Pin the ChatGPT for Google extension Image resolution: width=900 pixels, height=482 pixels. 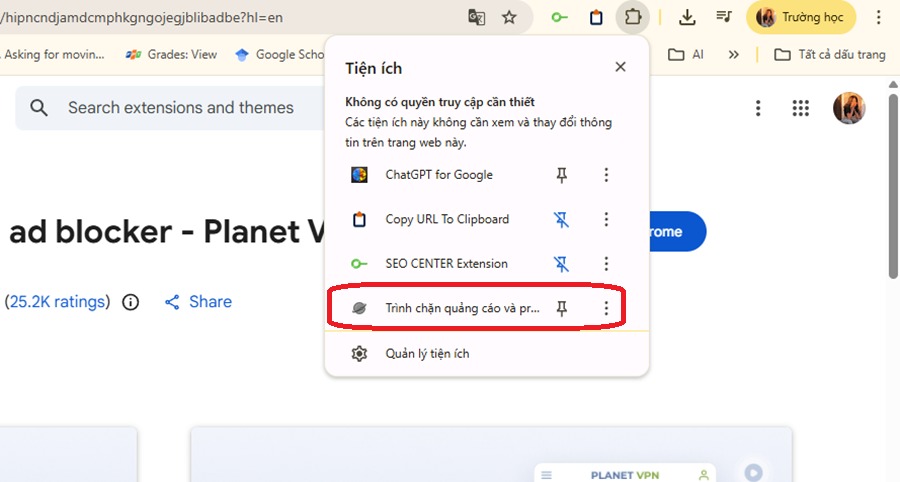[x=562, y=175]
